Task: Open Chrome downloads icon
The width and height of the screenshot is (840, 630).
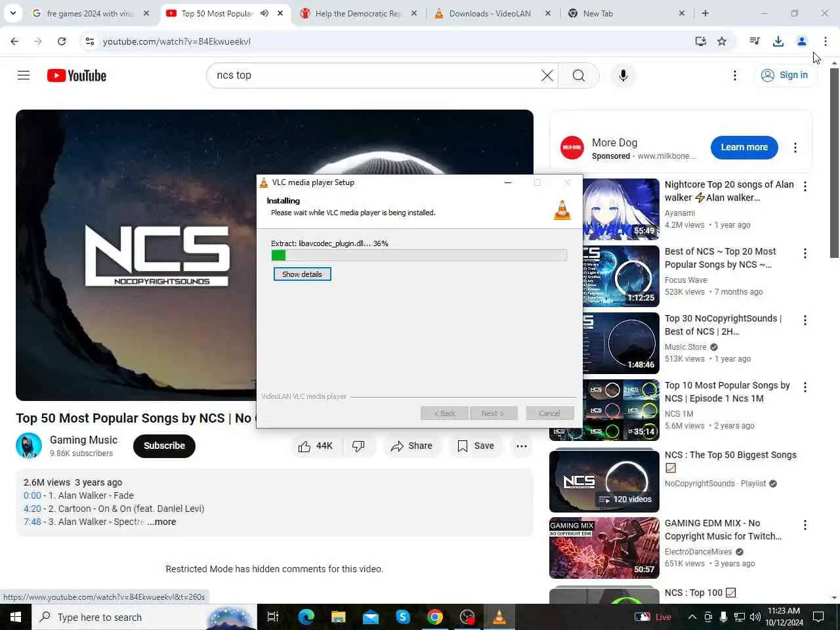Action: point(778,41)
